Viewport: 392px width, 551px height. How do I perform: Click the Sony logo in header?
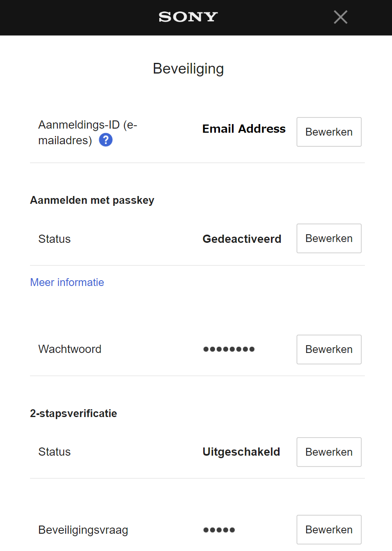pos(188,17)
